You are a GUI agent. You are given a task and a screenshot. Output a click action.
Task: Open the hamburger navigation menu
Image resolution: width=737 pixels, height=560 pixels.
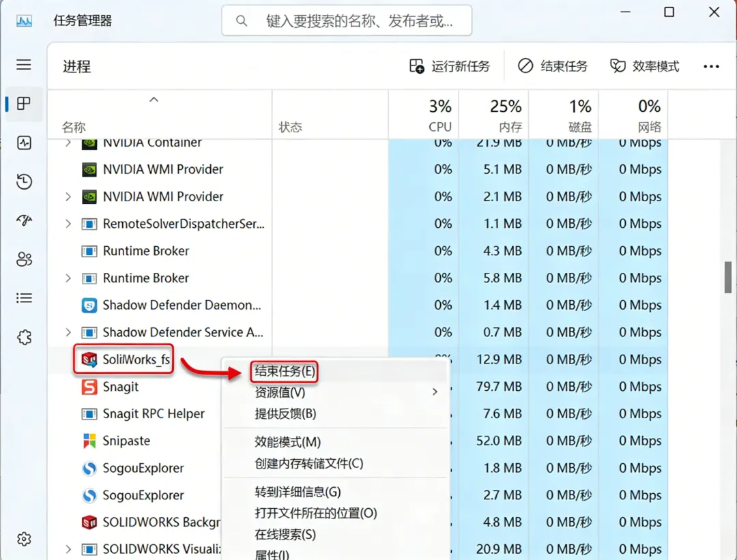(23, 64)
